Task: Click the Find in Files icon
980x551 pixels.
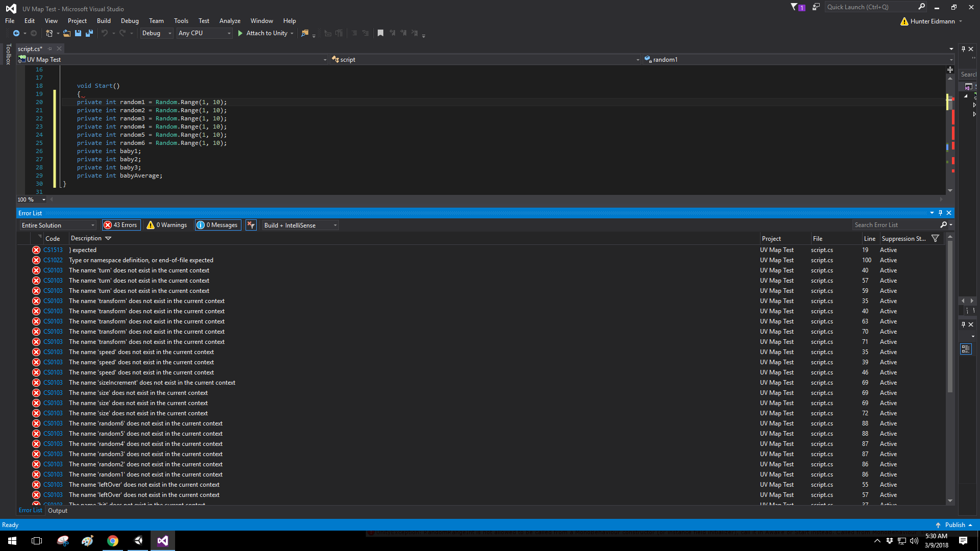Action: 305,33
